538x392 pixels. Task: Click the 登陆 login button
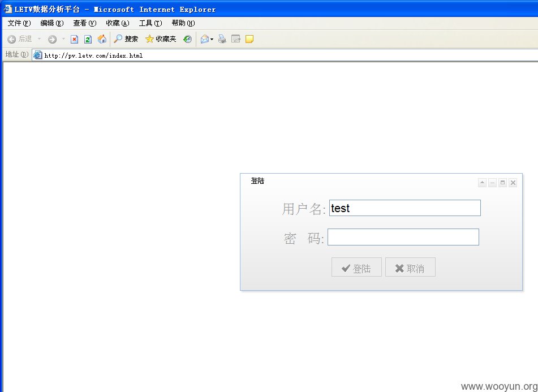(x=356, y=267)
